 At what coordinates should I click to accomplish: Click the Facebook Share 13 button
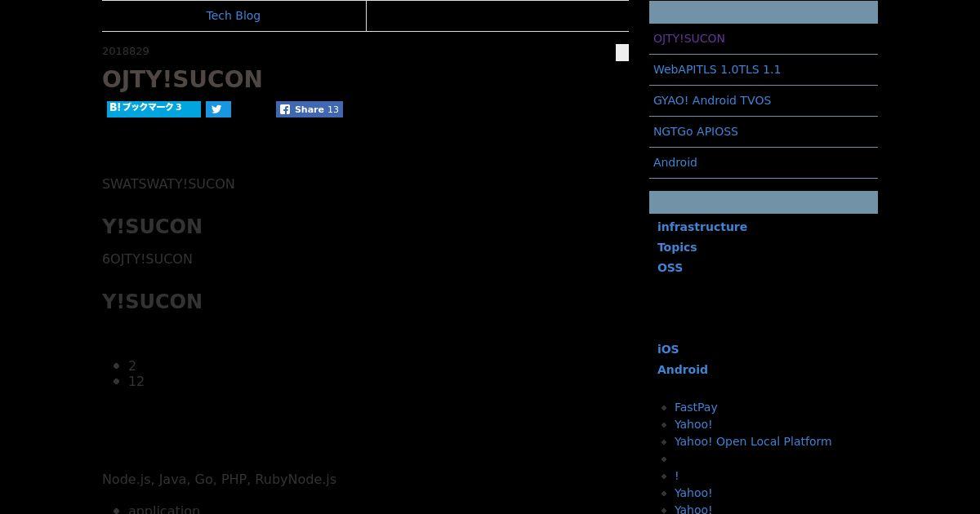(310, 109)
